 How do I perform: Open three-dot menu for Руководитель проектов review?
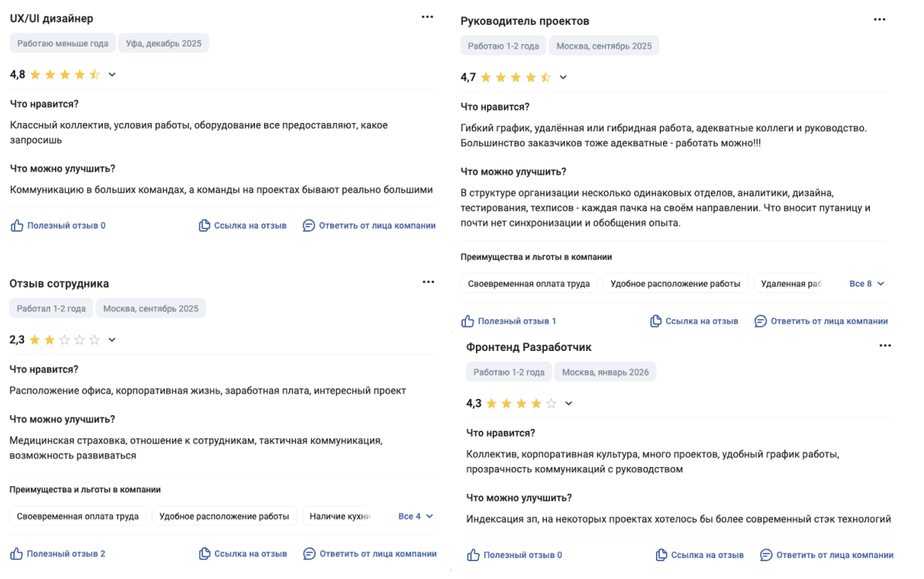click(880, 20)
